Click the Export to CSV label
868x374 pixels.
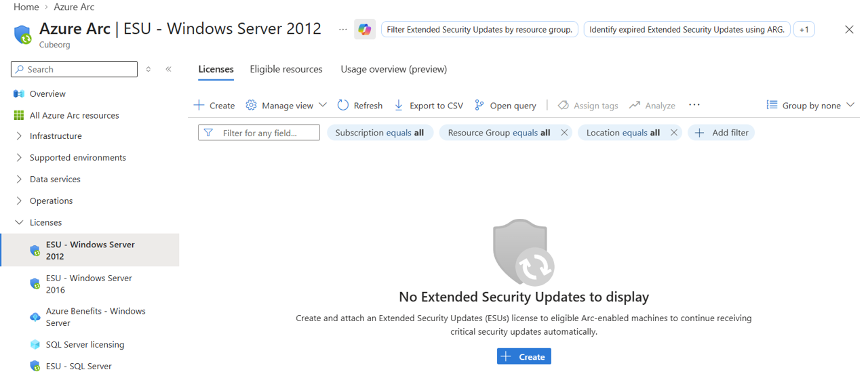point(437,106)
